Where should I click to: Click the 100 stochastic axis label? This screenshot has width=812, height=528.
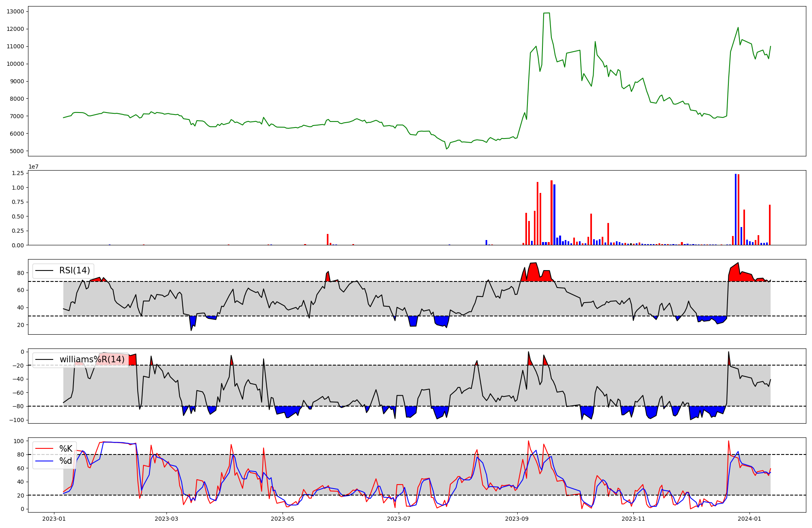pos(19,441)
